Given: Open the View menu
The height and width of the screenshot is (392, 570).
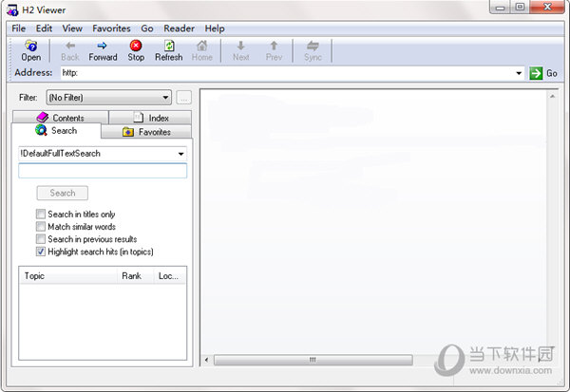Looking at the screenshot, I should pos(72,28).
